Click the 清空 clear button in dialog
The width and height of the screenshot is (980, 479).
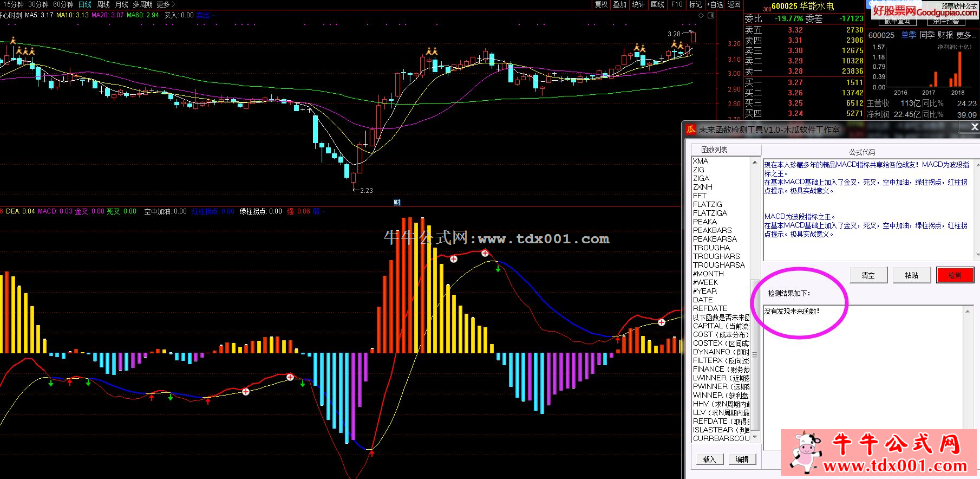click(868, 275)
